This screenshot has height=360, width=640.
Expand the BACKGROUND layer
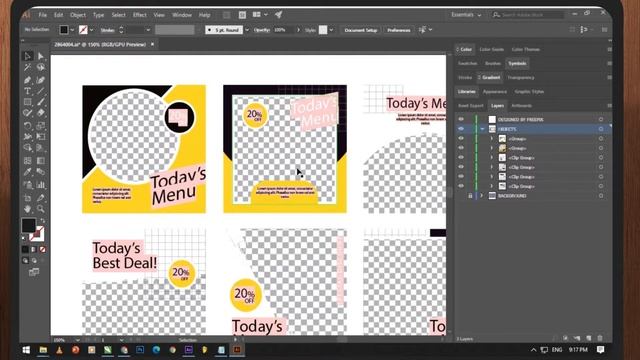(482, 196)
